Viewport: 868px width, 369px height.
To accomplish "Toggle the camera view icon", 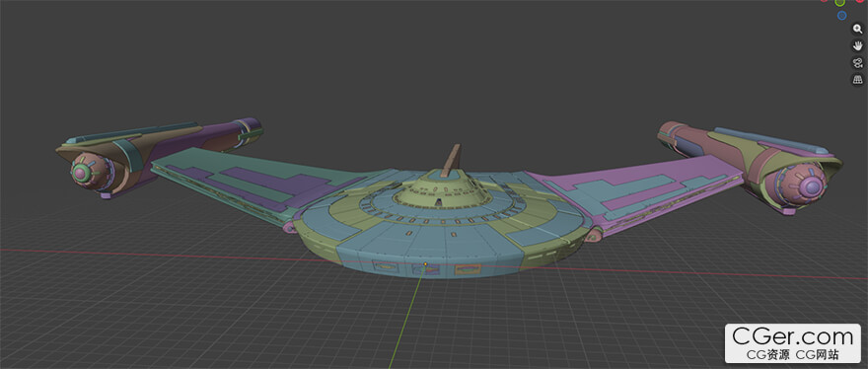I will point(857,62).
